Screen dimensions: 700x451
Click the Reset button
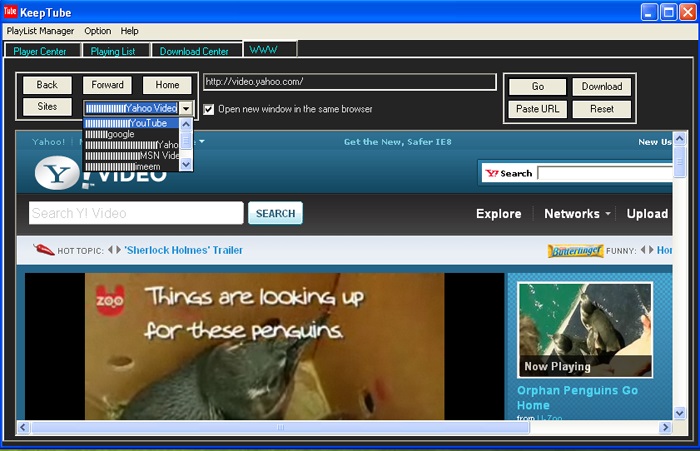click(x=602, y=109)
